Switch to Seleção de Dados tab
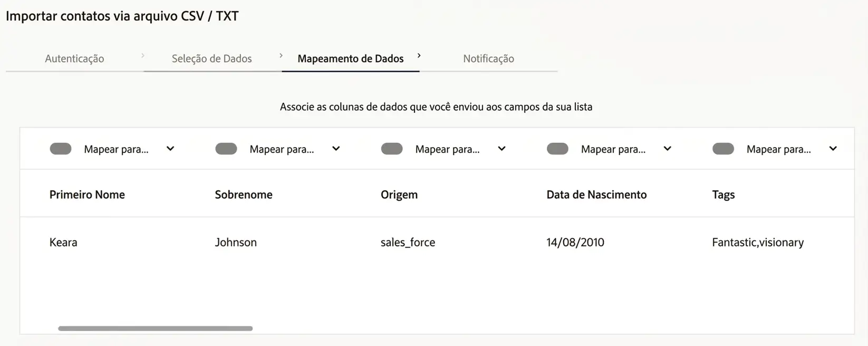Image resolution: width=868 pixels, height=346 pixels. [211, 59]
